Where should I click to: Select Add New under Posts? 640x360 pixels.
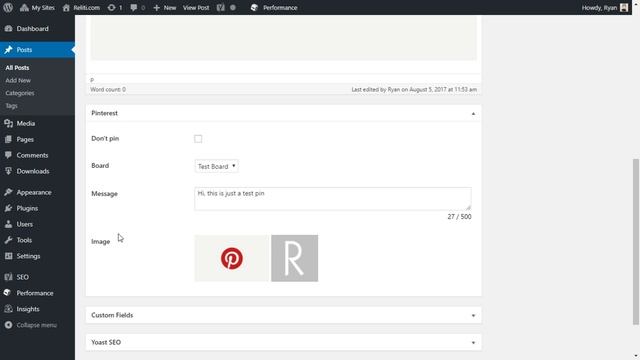click(x=18, y=80)
